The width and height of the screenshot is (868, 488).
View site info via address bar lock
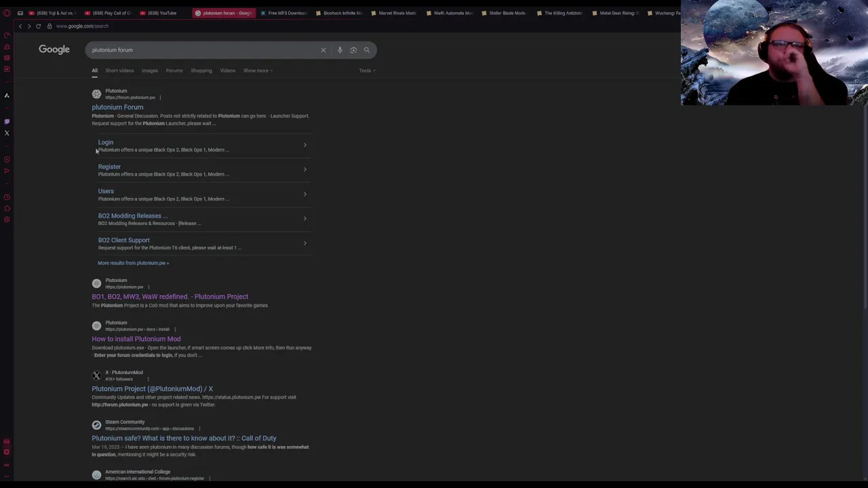pyautogui.click(x=50, y=26)
